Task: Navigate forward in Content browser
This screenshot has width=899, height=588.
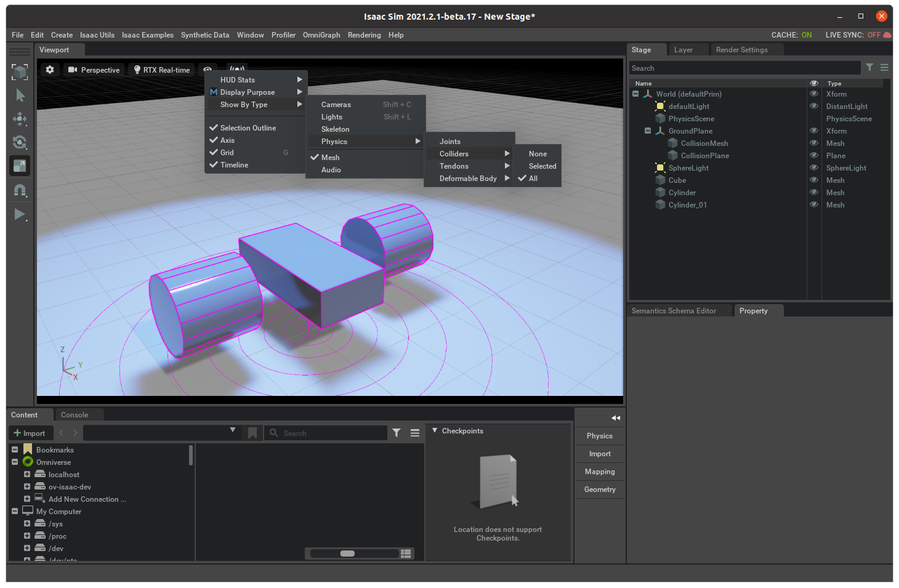Action: click(x=76, y=433)
